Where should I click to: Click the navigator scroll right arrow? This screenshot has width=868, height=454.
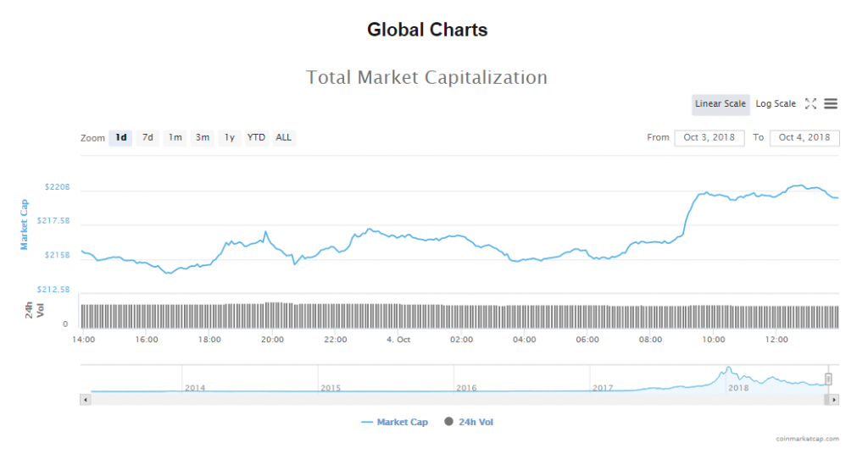(834, 398)
